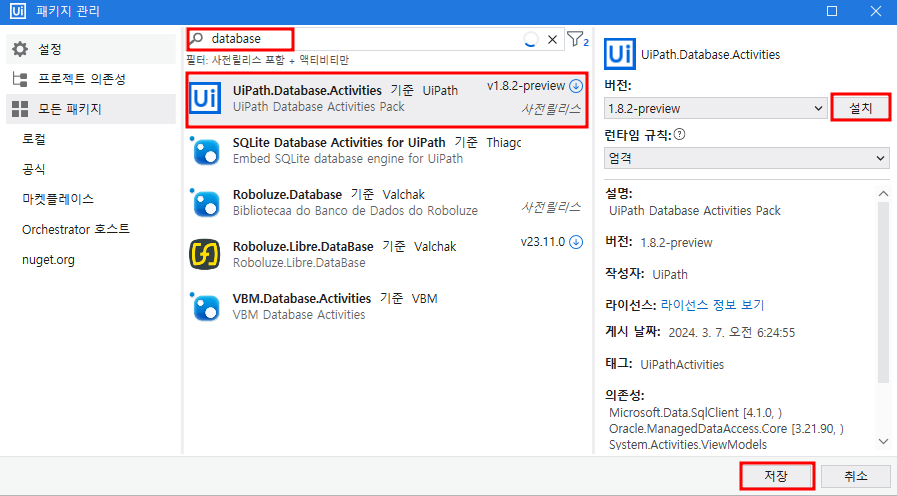
Task: Click the Oracle.ManagedDataAccess.Core dependency text
Action: pos(726,428)
